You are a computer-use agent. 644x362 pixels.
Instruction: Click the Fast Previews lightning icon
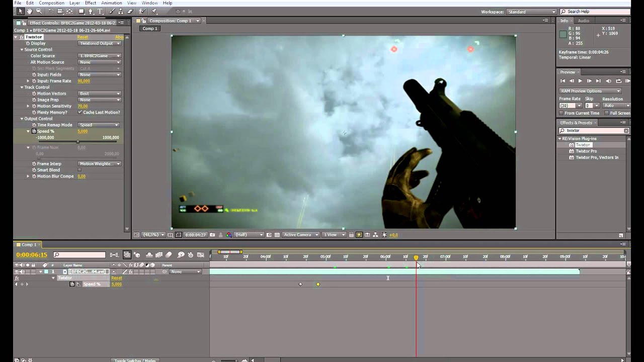tap(359, 235)
